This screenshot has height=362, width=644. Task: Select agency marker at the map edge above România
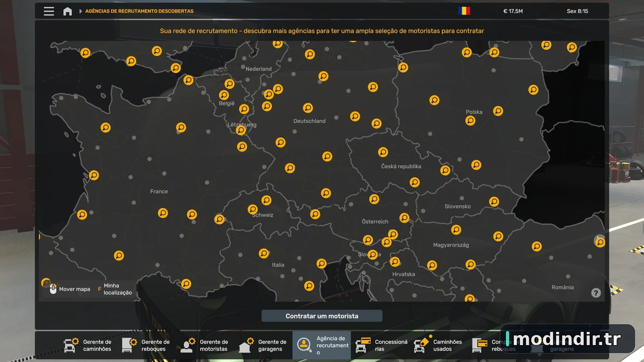600,242
